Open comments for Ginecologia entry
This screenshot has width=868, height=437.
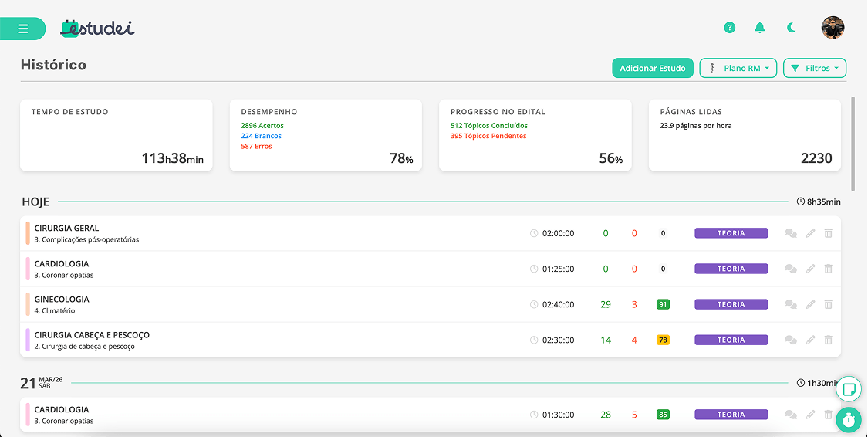(x=791, y=304)
